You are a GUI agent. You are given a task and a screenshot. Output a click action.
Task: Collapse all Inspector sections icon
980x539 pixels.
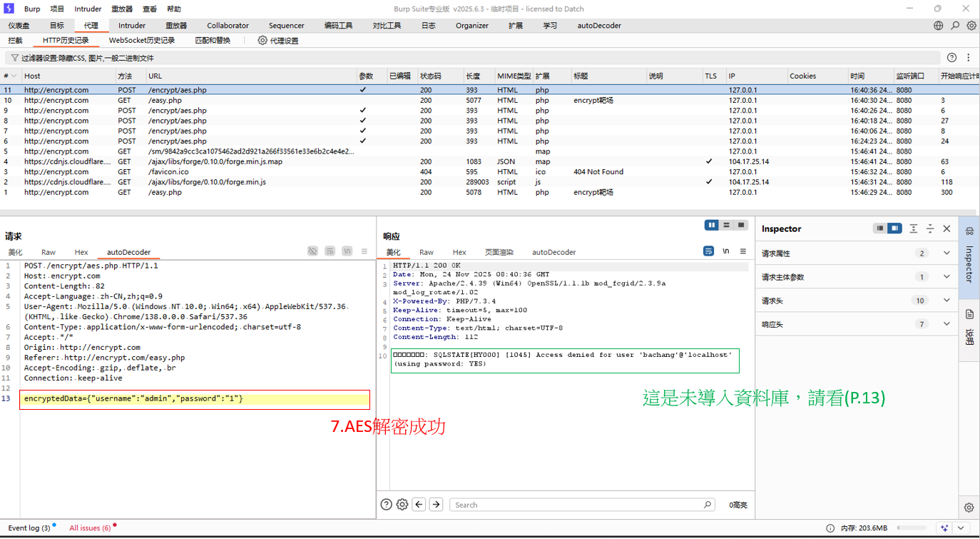point(930,228)
